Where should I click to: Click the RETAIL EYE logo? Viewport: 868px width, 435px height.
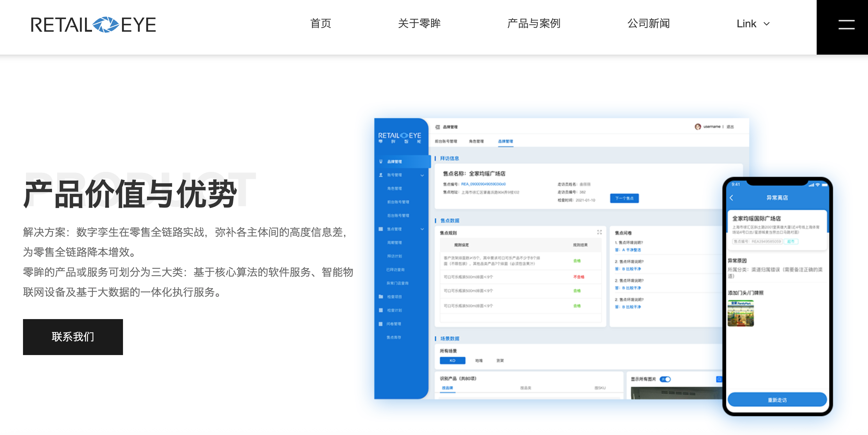[94, 25]
